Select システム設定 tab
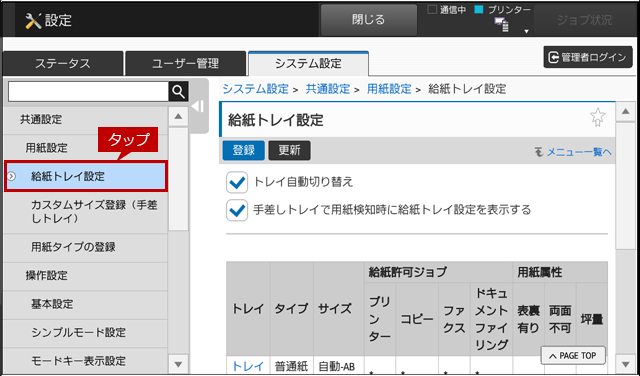The height and width of the screenshot is (376, 640). [x=308, y=63]
